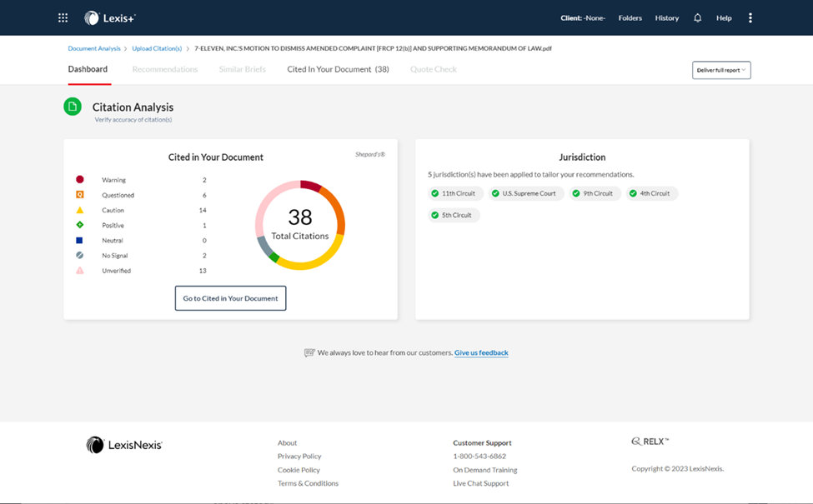The image size is (813, 504).
Task: Click the support phone number 1-800-543-6862
Action: click(x=479, y=457)
